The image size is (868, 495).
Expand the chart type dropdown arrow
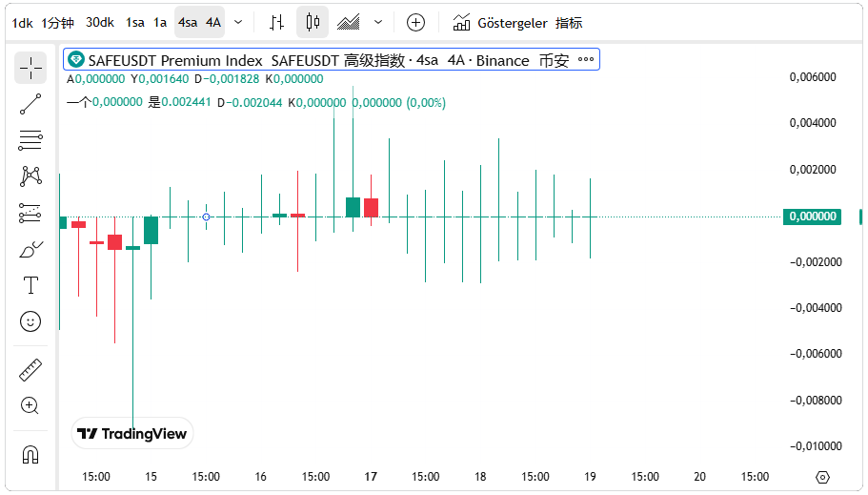click(x=378, y=22)
